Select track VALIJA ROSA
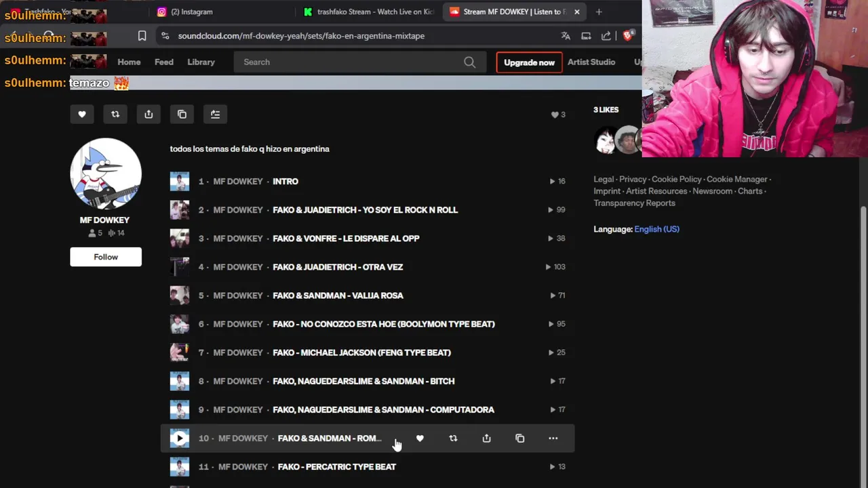 click(338, 296)
